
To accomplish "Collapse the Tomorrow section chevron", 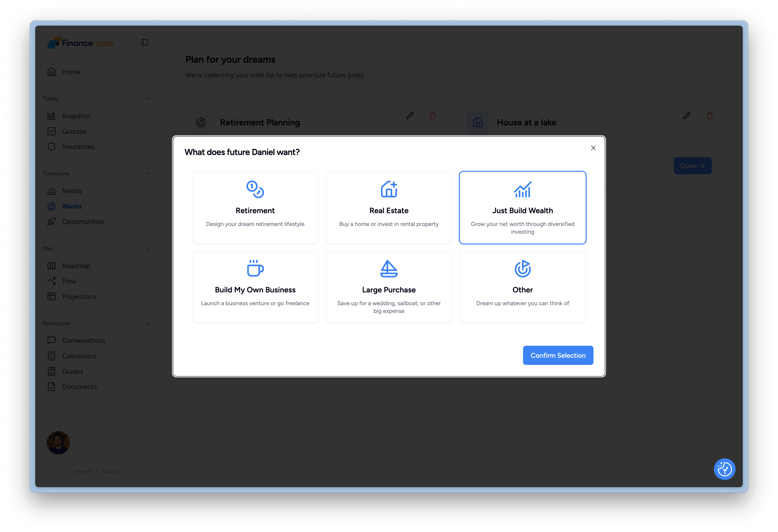I will pyautogui.click(x=147, y=174).
